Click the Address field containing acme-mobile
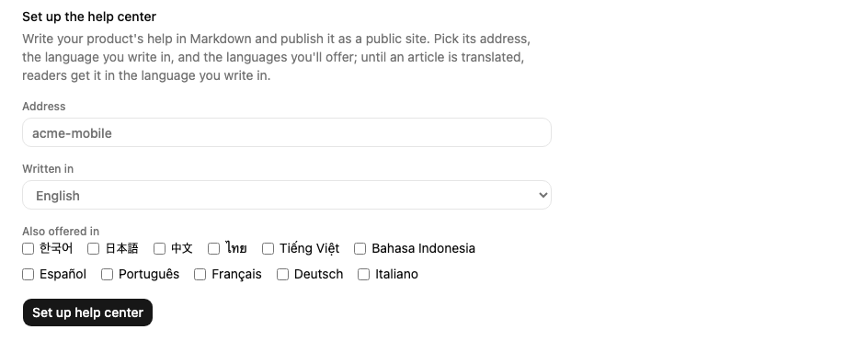Viewport: 868px width, 341px height. click(x=287, y=133)
